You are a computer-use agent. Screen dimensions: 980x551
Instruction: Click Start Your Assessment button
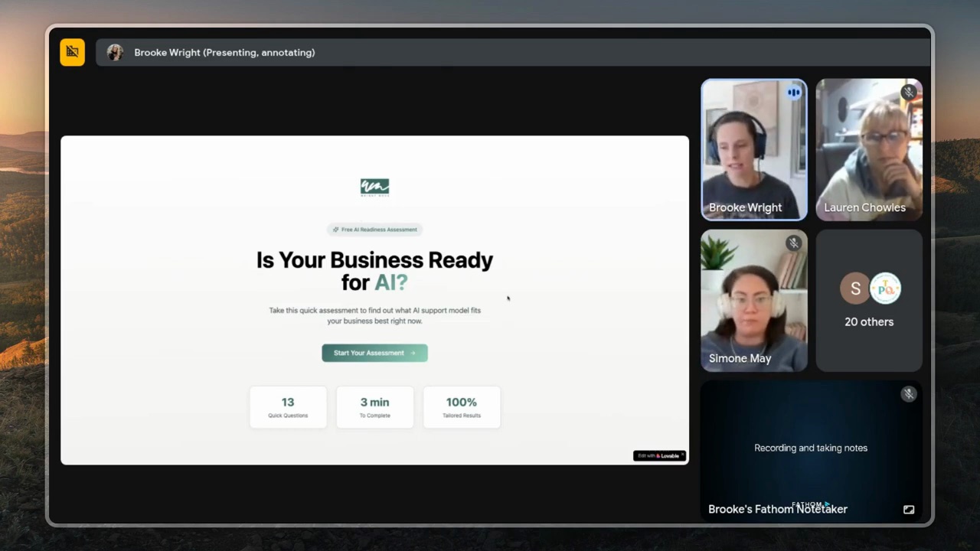pyautogui.click(x=374, y=353)
